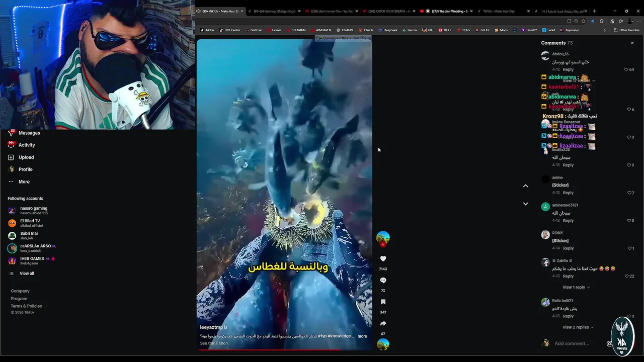Follow creator via red plus badge
The width and height of the screenshot is (644, 362).
click(x=383, y=244)
